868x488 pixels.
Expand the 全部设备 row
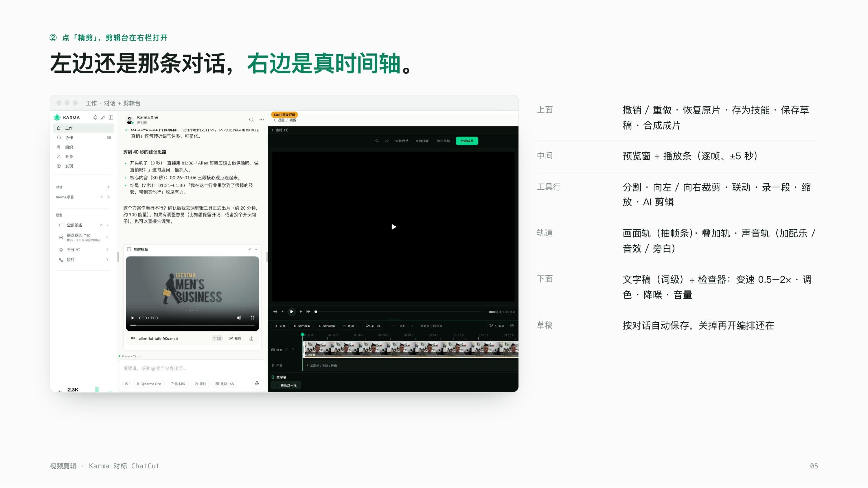click(x=83, y=225)
